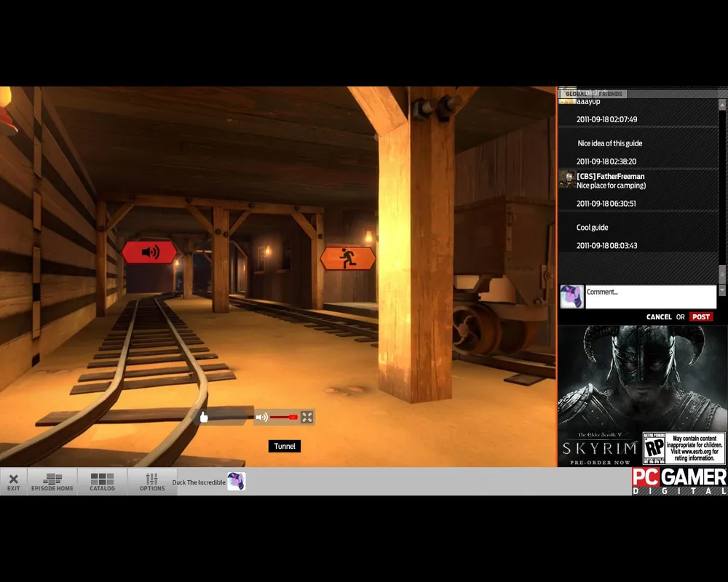This screenshot has width=728, height=582.
Task: Click the Comment text field
Action: coord(650,297)
